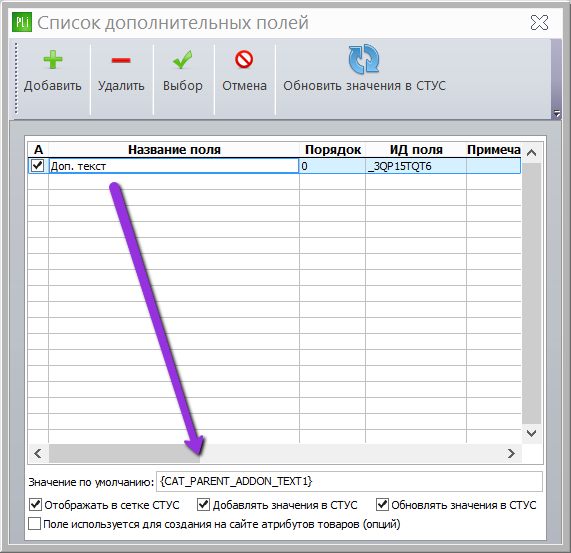
Task: Click the blue arrows Обновить значения в СТУС icon
Action: pyautogui.click(x=364, y=59)
